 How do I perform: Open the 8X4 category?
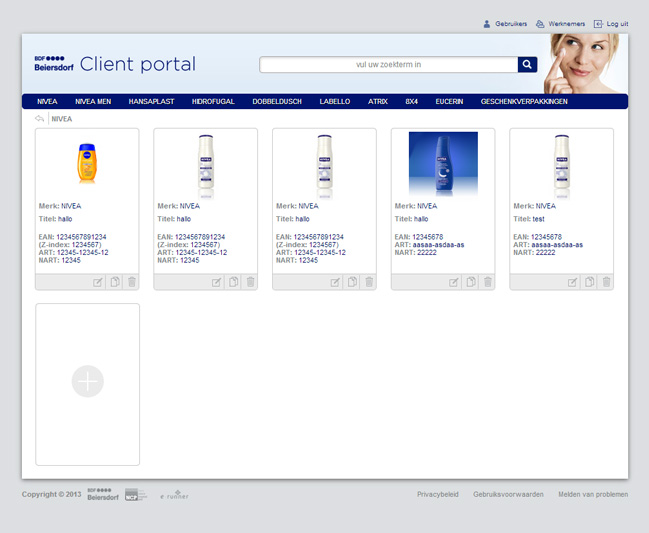click(x=411, y=101)
